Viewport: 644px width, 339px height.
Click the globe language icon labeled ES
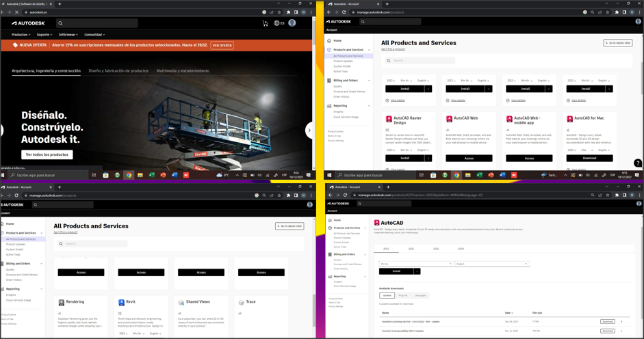[279, 23]
